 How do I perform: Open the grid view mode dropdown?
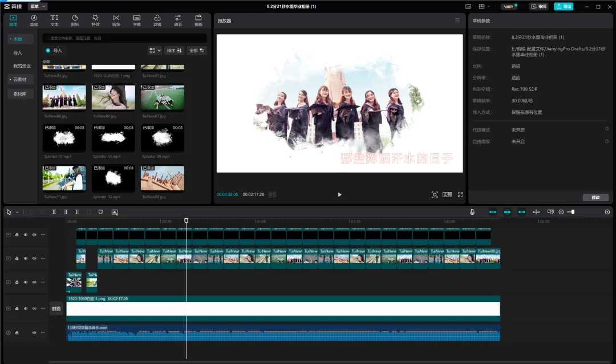coord(155,51)
